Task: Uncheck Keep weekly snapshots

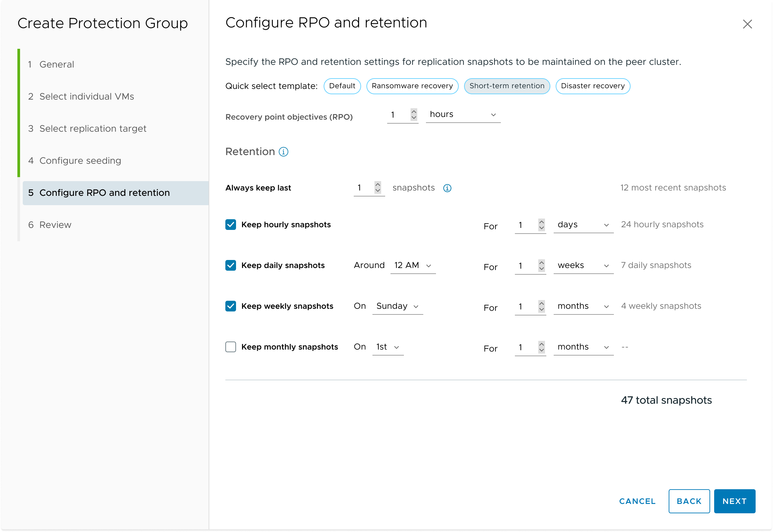Action: coord(230,306)
